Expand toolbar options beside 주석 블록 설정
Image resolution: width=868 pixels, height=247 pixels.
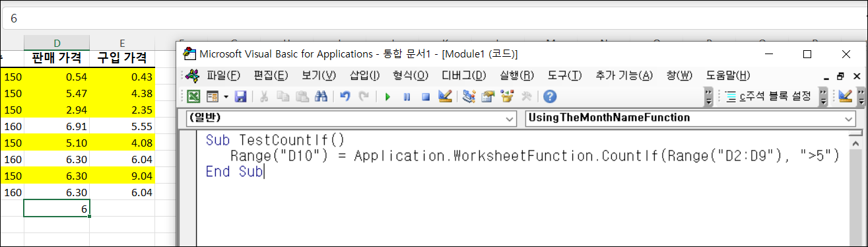(x=823, y=97)
